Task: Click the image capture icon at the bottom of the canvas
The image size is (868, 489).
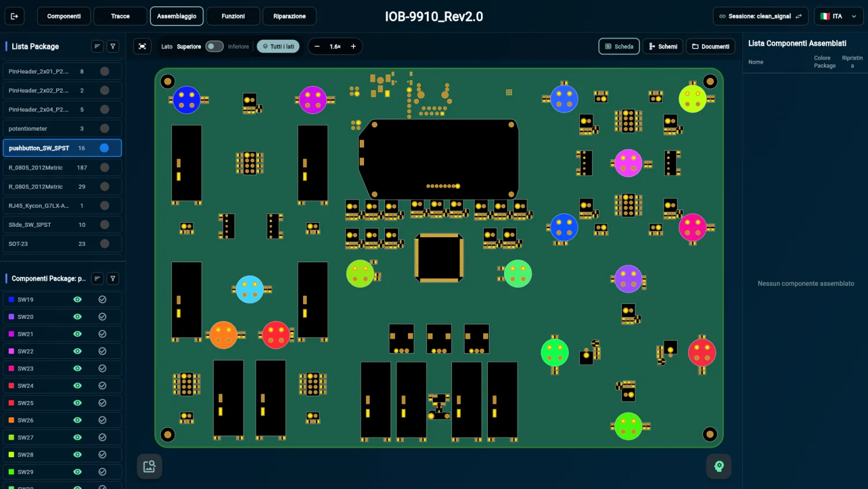Action: (x=149, y=466)
